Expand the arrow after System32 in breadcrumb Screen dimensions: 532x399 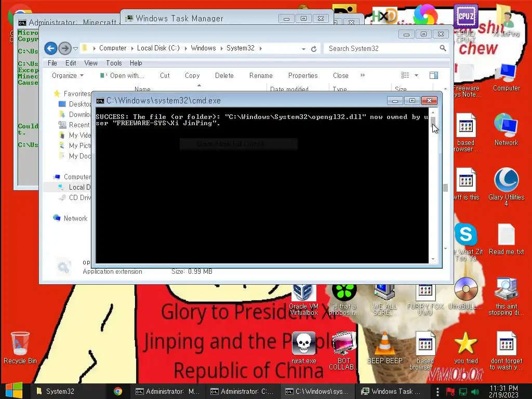[261, 48]
